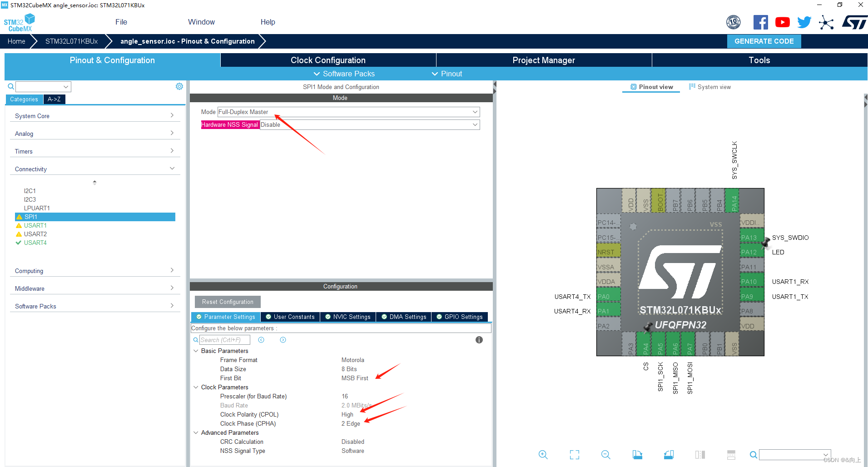Open the File menu
Viewport: 868px width, 467px height.
(x=121, y=22)
